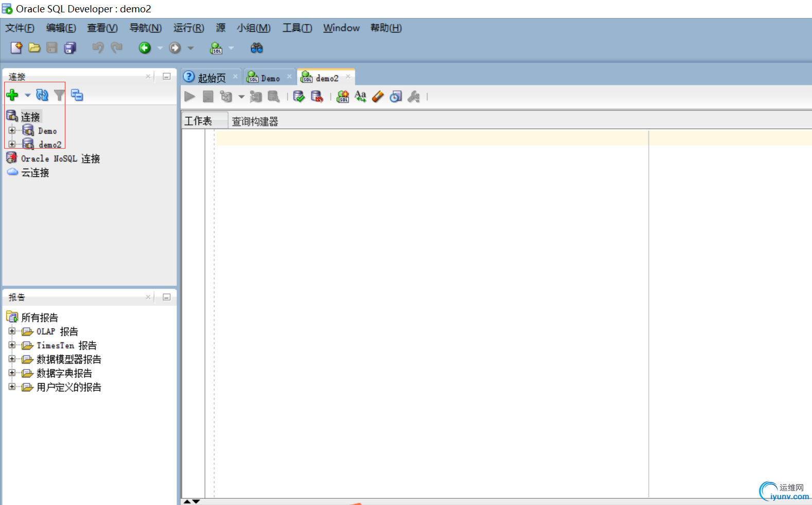Open the new connection dropdown arrow
Viewport: 812px width, 505px height.
(28, 95)
